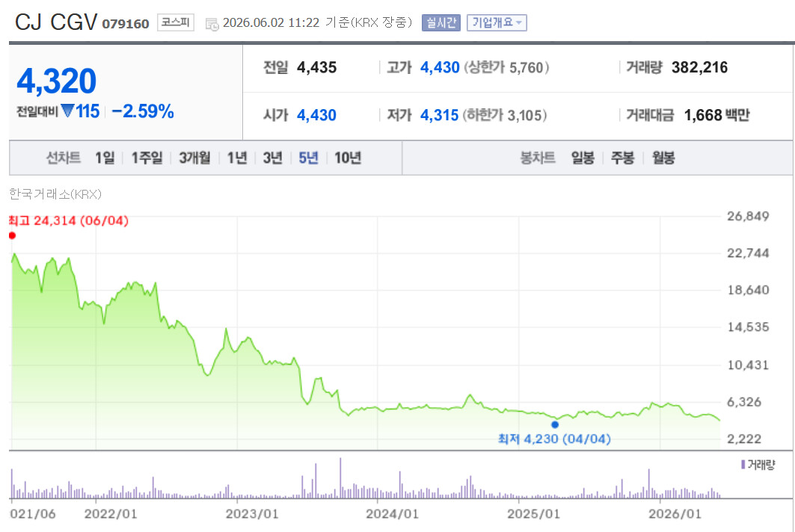Show the 3년 line chart
Image resolution: width=795 pixels, height=532 pixels.
(x=272, y=158)
